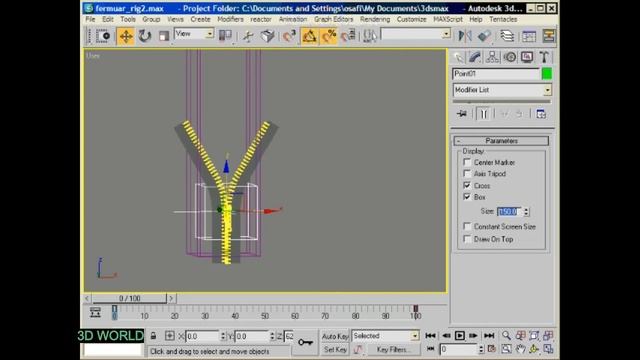Open the Rendering menu
This screenshot has width=640, height=360.
375,19
